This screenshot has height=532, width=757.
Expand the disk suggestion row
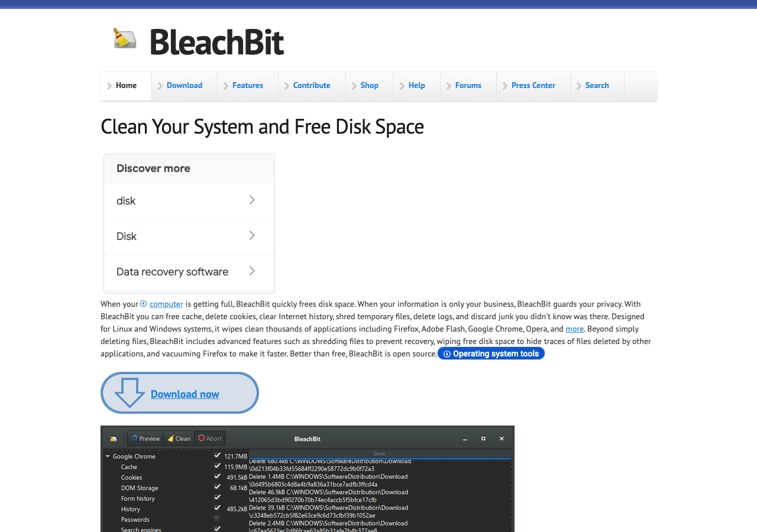pos(253,200)
